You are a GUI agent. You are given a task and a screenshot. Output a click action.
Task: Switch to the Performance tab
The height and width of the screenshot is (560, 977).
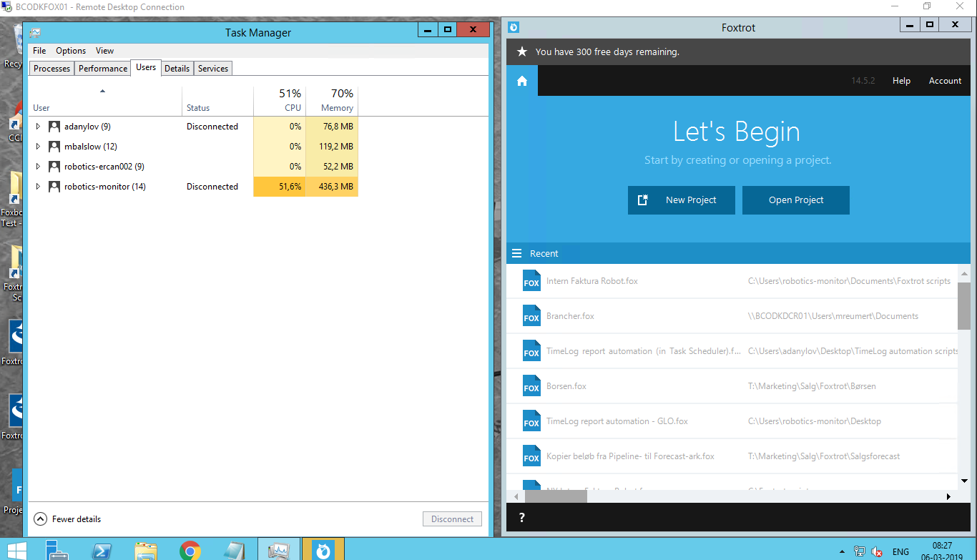coord(103,69)
